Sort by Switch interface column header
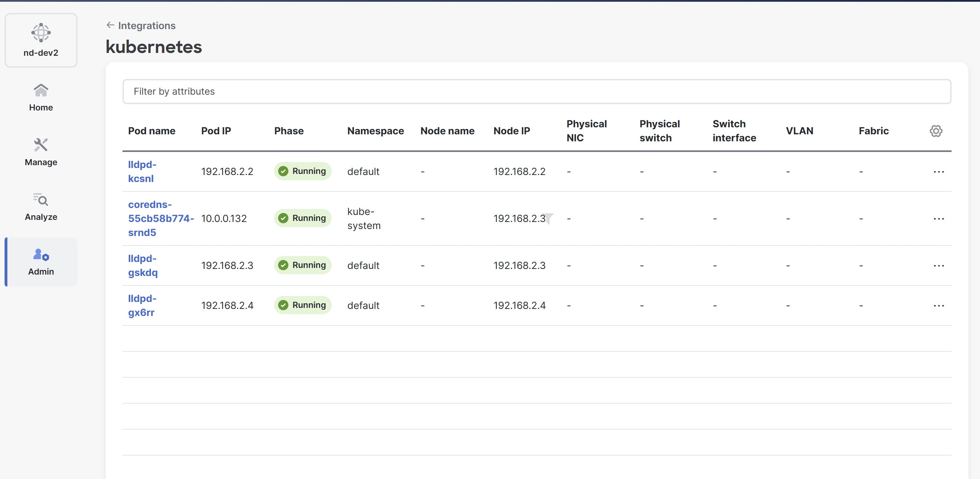Image resolution: width=980 pixels, height=479 pixels. click(x=734, y=131)
